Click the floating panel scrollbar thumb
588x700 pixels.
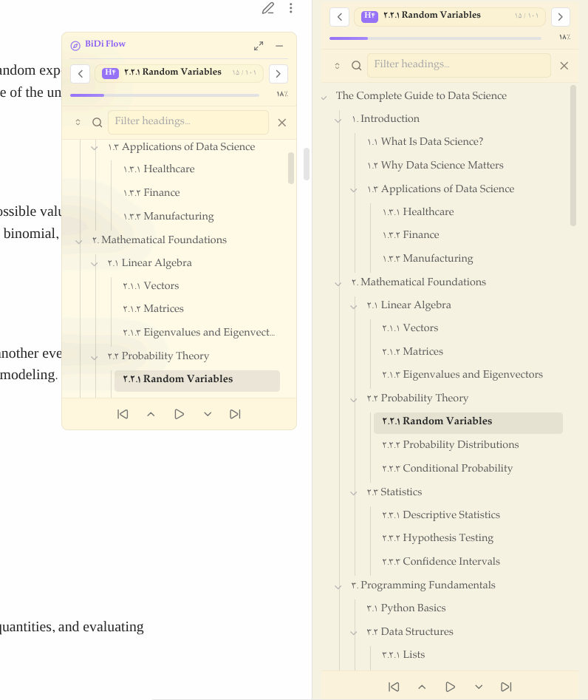291,168
